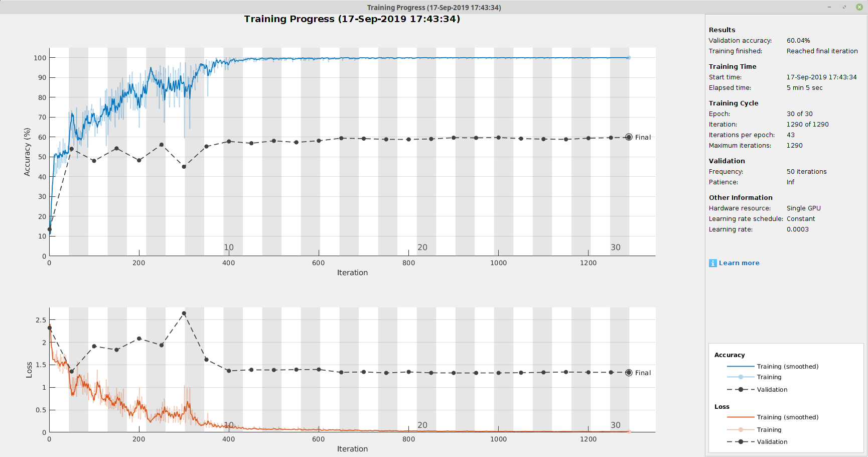Minimize the Training Progress window
Viewport: 868px width, 457px height.
point(829,7)
